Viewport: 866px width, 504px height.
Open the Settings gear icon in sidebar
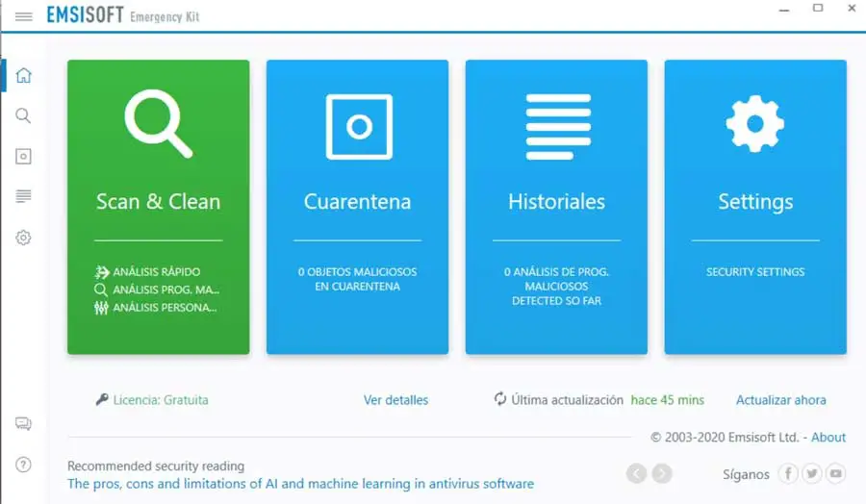click(x=23, y=238)
